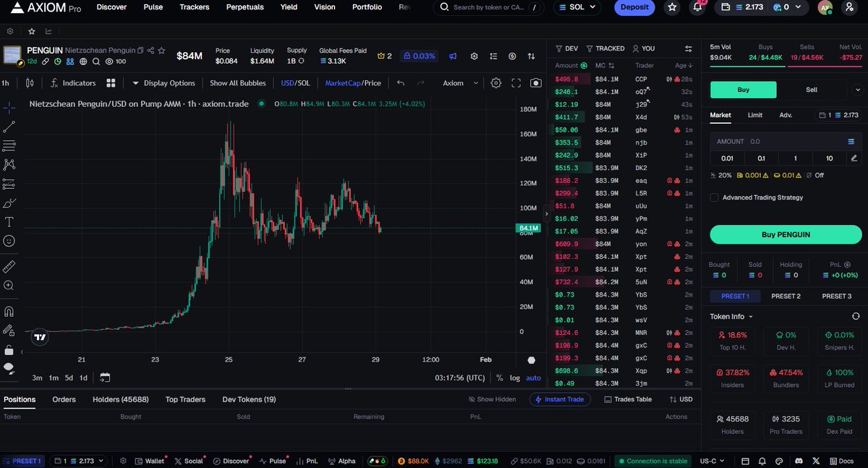868x468 pixels.
Task: Select the Sell side button
Action: (812, 90)
